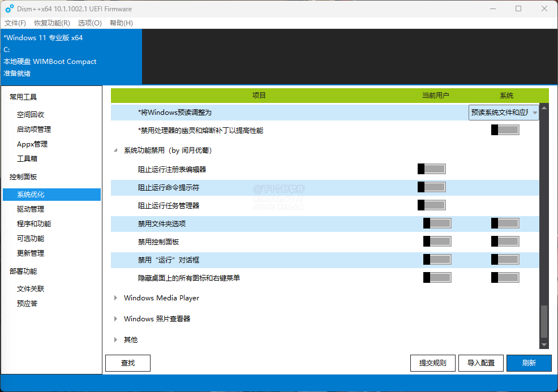The height and width of the screenshot is (392, 558).
Task: Toggle 隐藏桌面上的所有图标 current user switch
Action: pyautogui.click(x=437, y=278)
